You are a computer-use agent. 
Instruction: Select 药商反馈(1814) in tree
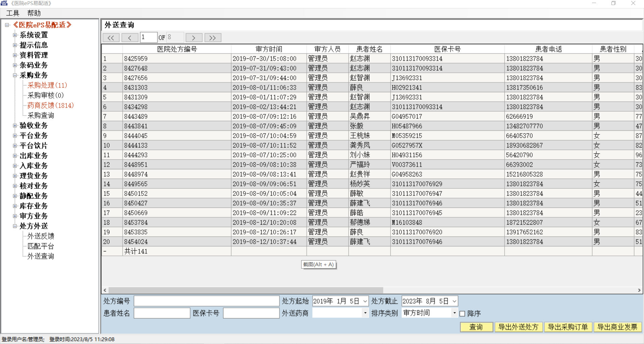[x=51, y=105]
